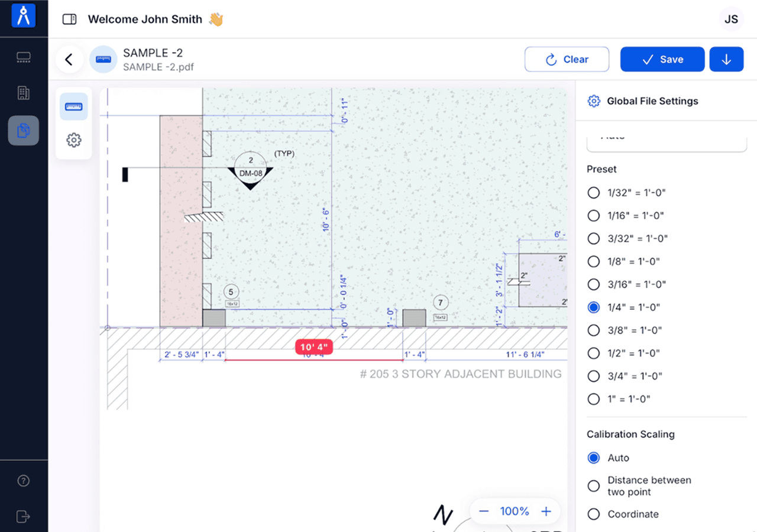Click the DM-08 section callout marker

point(251,170)
